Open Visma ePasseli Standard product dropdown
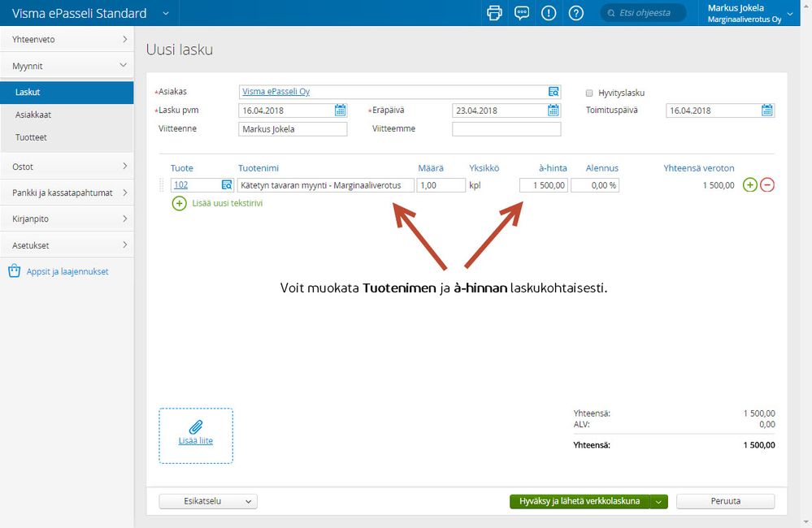 pyautogui.click(x=166, y=14)
